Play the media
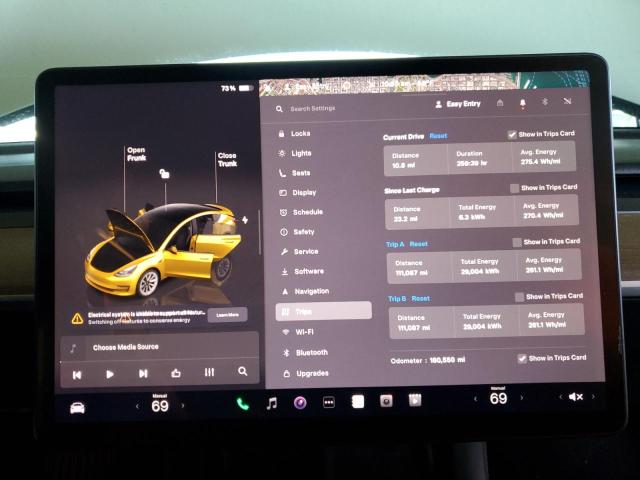The height and width of the screenshot is (480, 640). pos(110,374)
